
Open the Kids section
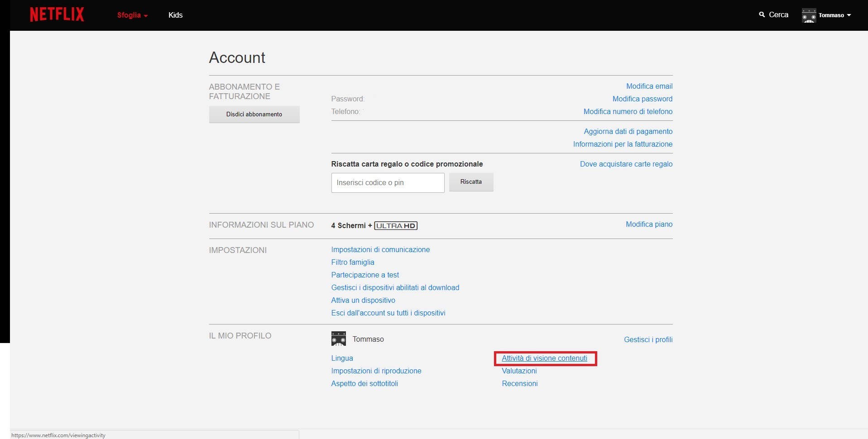click(175, 15)
